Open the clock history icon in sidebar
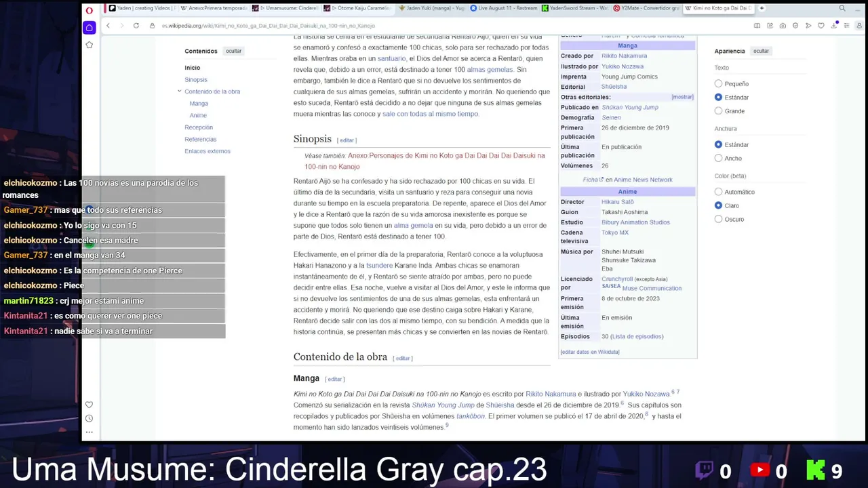This screenshot has height=488, width=868. point(89,418)
